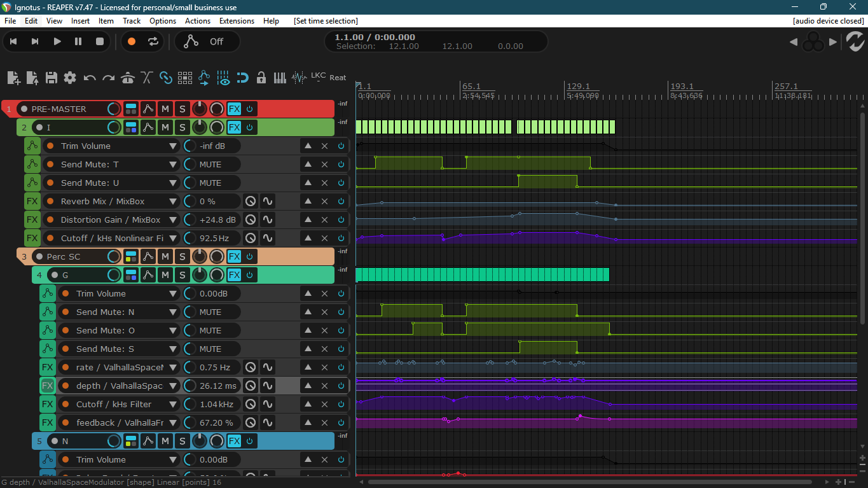Click the Play button in transport
The image size is (868, 488).
point(57,41)
